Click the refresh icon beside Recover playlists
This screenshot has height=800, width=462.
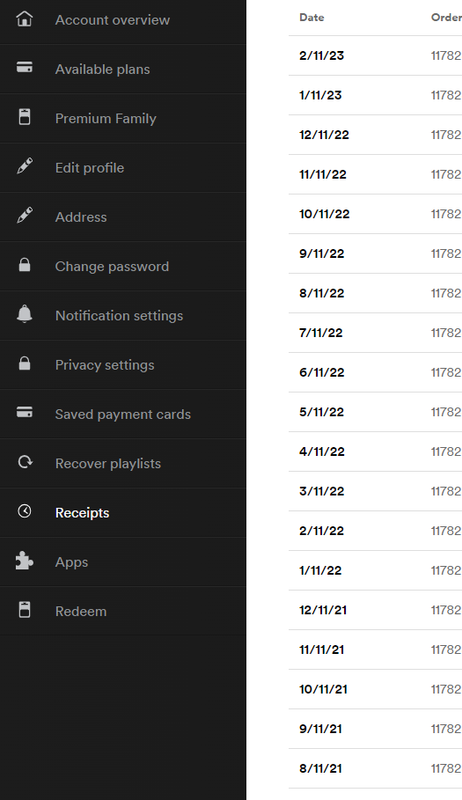click(24, 462)
